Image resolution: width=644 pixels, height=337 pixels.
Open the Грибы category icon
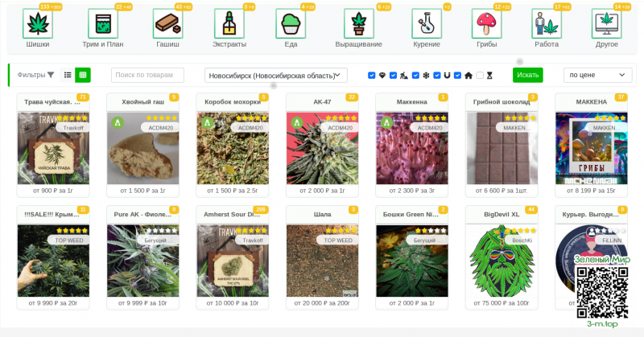486,24
